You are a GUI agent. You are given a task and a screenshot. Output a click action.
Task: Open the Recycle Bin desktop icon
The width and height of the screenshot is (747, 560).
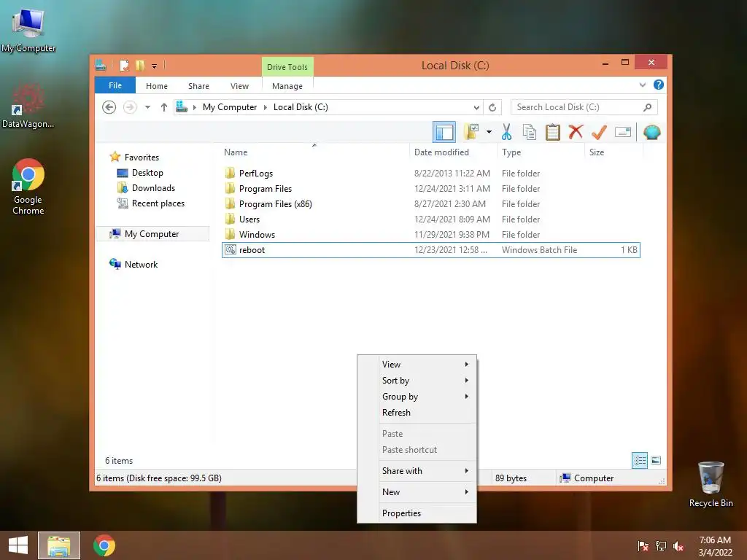pyautogui.click(x=711, y=484)
